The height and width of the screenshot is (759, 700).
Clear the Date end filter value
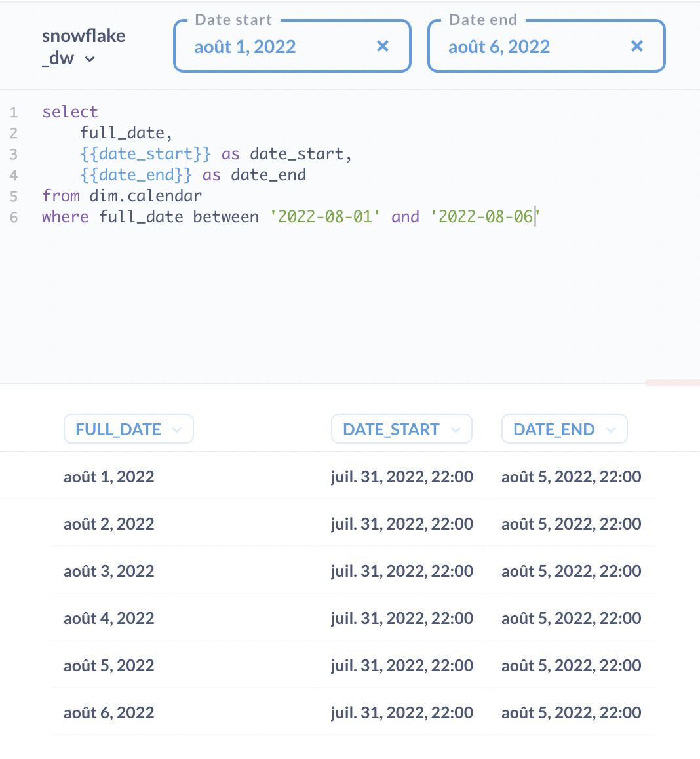[636, 46]
